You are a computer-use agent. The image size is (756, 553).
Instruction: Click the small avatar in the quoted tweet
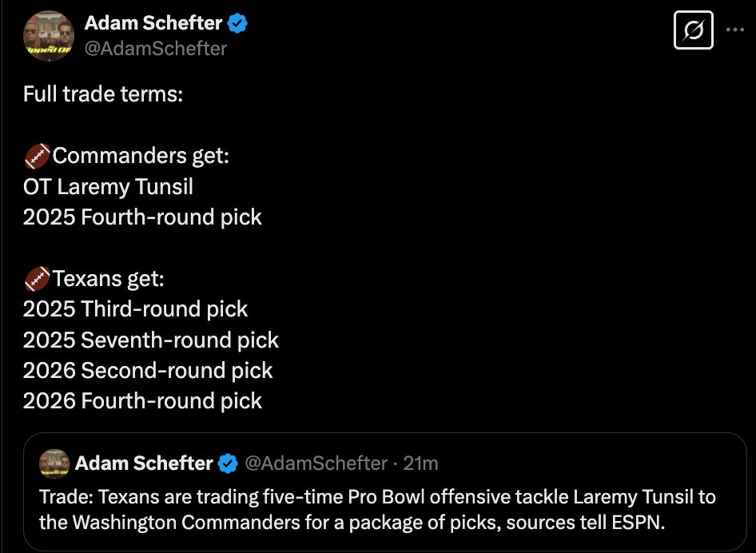(x=54, y=463)
